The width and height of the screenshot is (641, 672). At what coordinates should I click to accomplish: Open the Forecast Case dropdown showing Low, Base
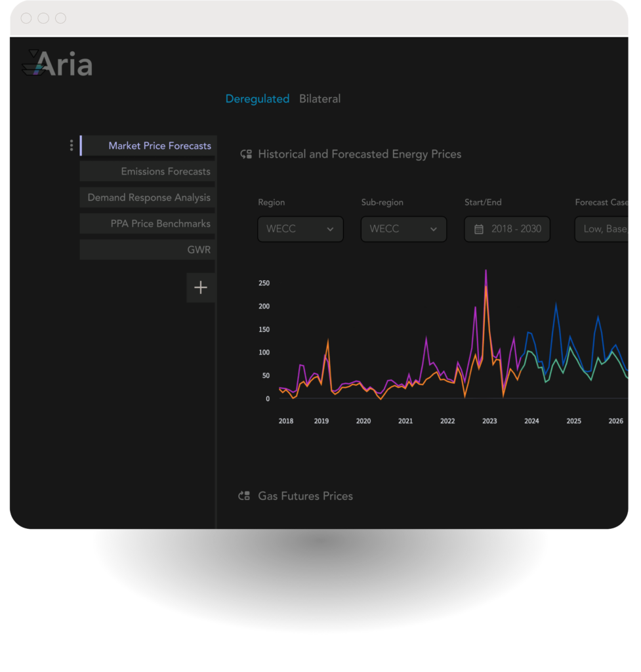coord(610,229)
